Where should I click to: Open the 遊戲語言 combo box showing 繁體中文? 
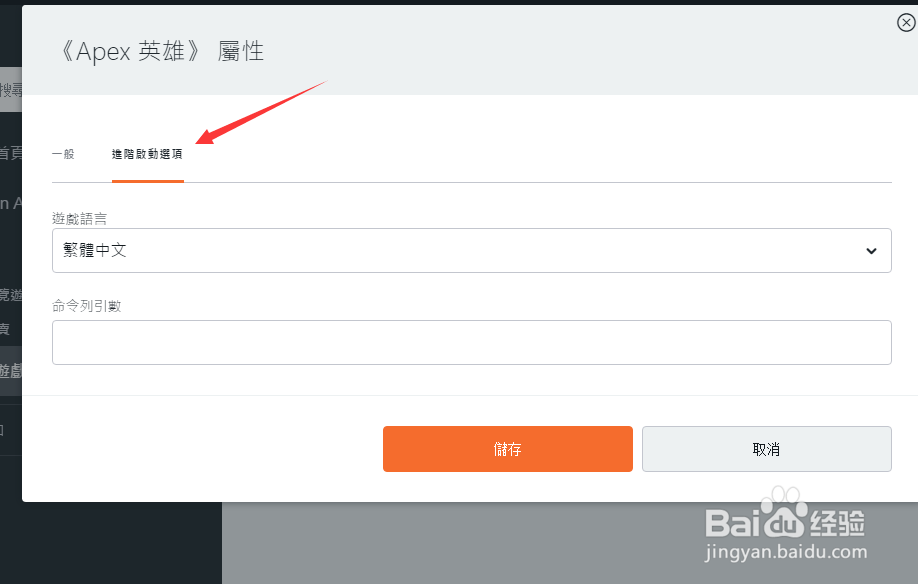tap(471, 250)
